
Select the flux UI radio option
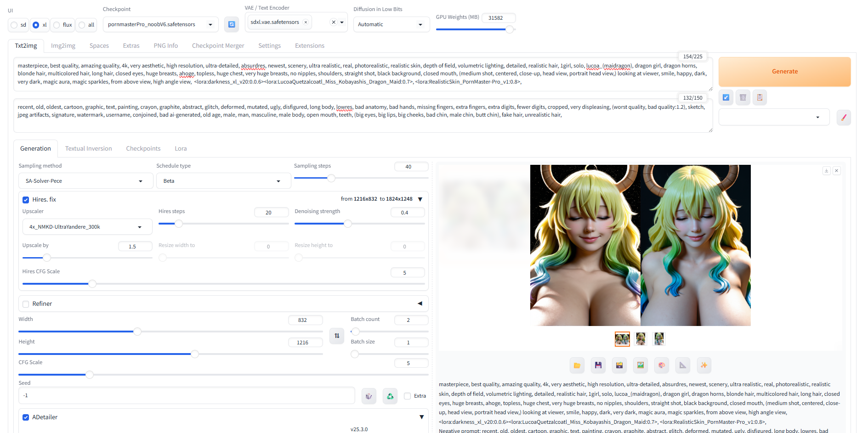pyautogui.click(x=57, y=25)
